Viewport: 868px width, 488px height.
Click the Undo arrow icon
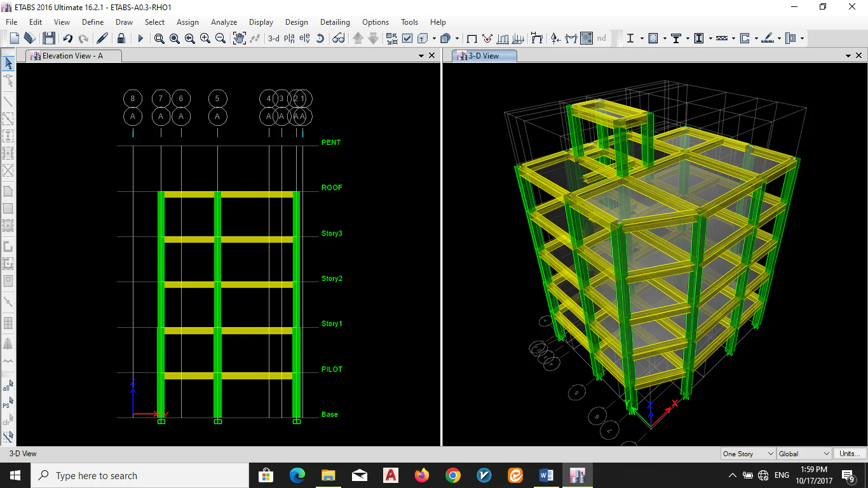tap(68, 39)
